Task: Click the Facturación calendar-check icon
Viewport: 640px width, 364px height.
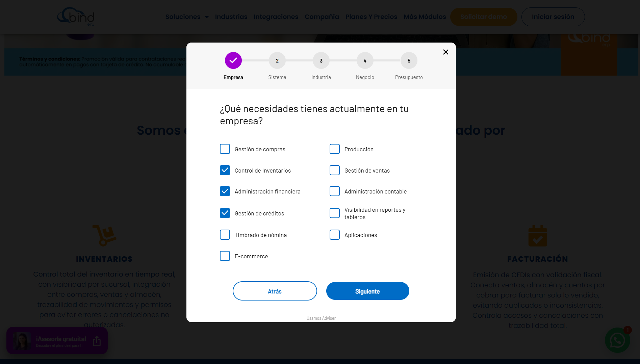Action: [x=538, y=236]
